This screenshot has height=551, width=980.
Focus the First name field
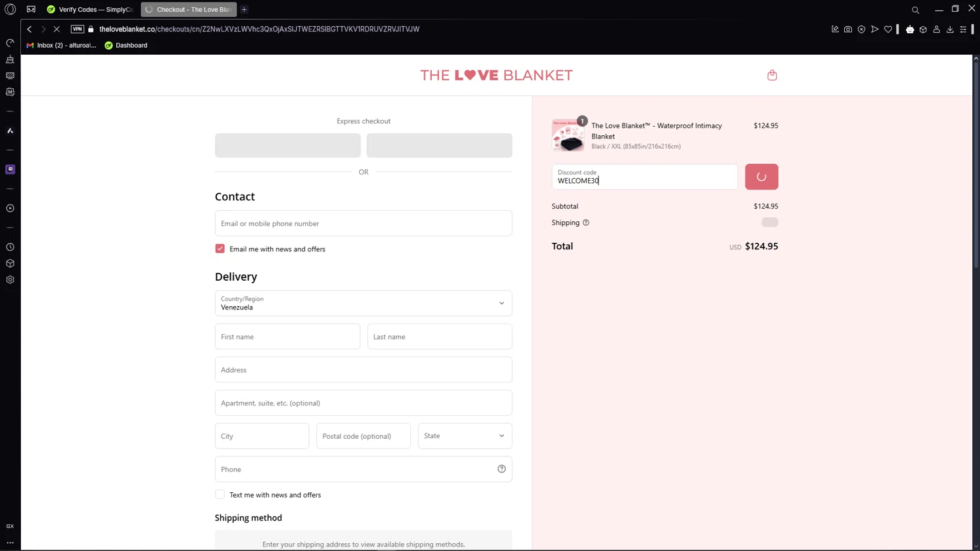(x=287, y=336)
